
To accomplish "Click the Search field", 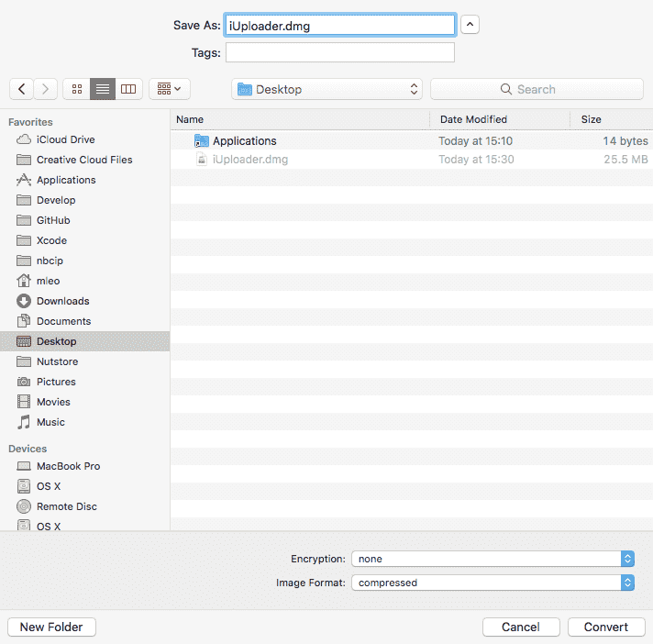I will pos(537,89).
